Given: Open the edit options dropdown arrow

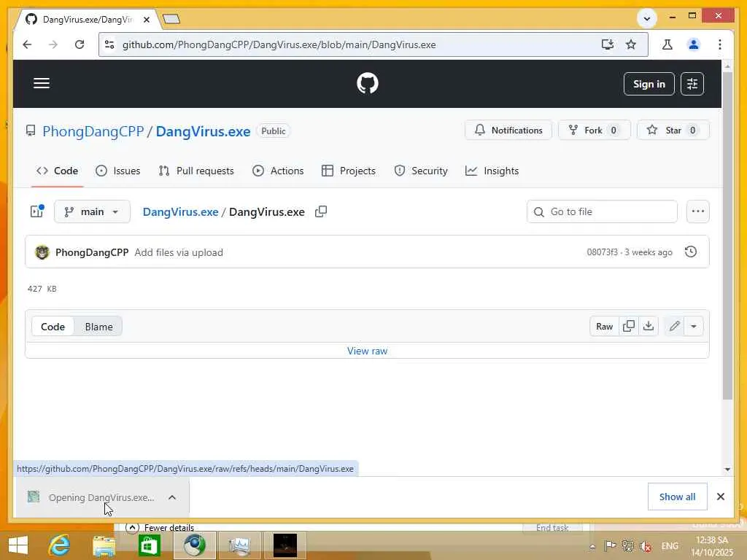Looking at the screenshot, I should [x=694, y=326].
